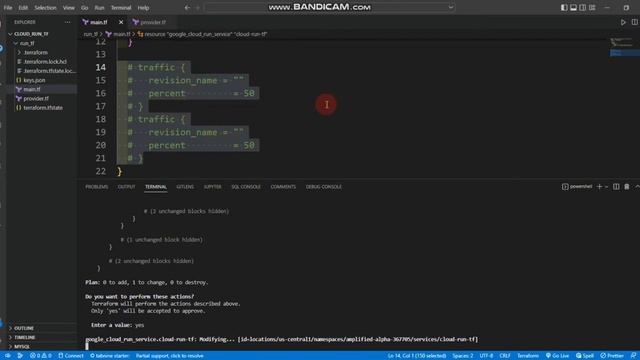This screenshot has height=360, width=640.
Task: Select the powershell terminal label
Action: 577,187
